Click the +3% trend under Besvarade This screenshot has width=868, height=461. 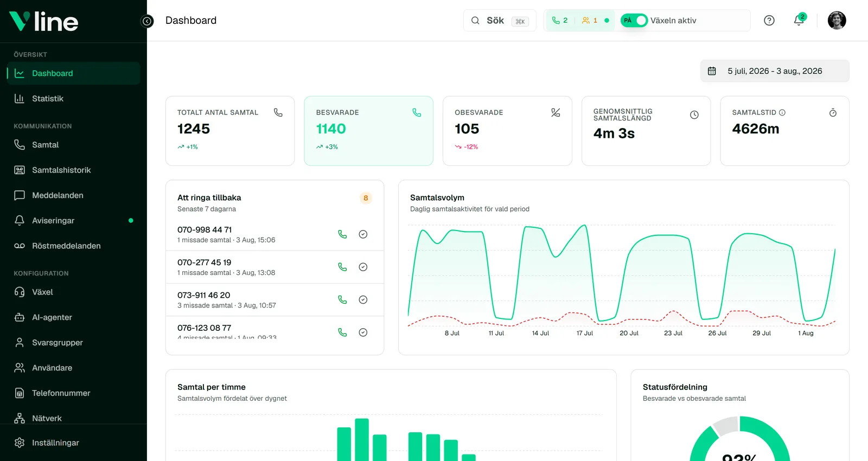pyautogui.click(x=327, y=147)
